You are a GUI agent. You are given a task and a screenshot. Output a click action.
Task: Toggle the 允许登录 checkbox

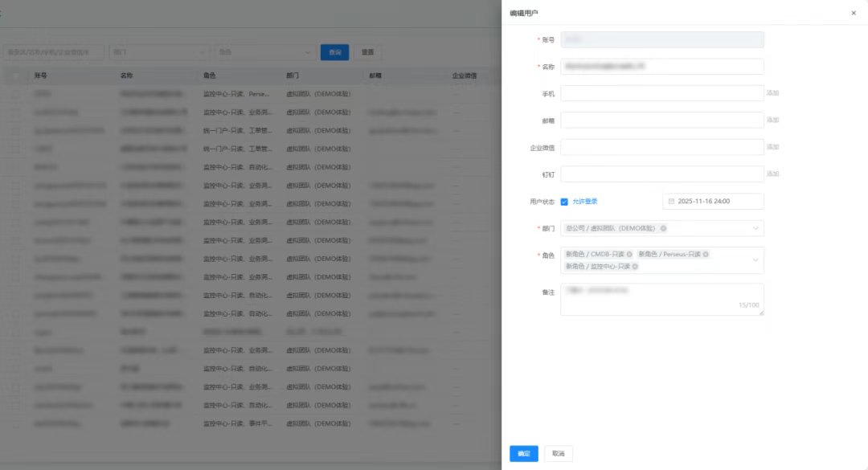(564, 202)
